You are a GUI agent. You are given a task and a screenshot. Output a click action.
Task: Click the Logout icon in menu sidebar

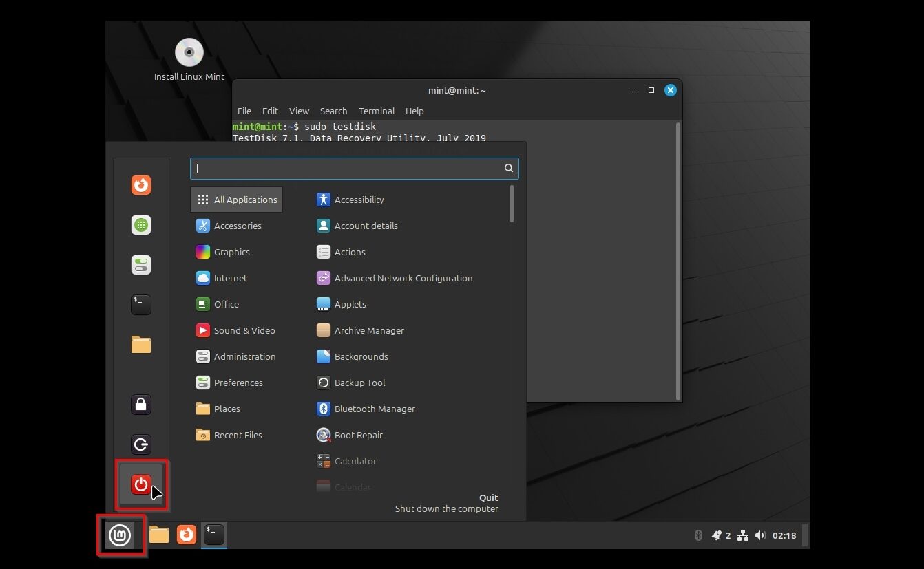[141, 444]
